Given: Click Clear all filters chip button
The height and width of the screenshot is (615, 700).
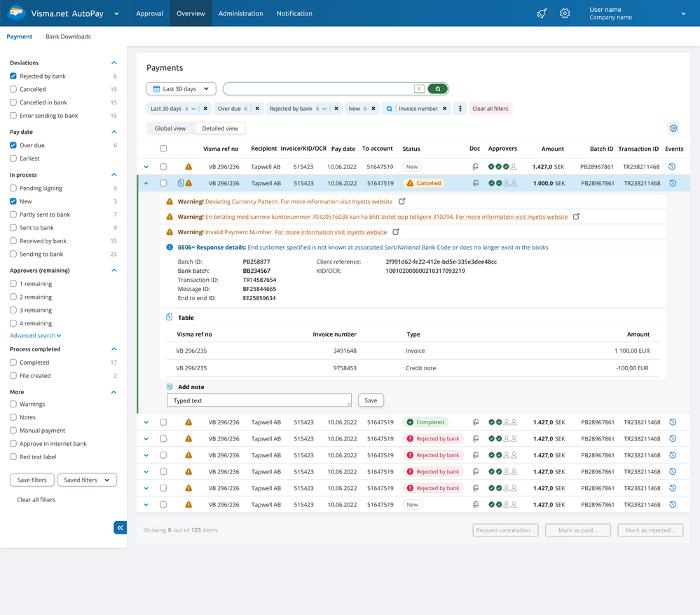Looking at the screenshot, I should point(490,109).
